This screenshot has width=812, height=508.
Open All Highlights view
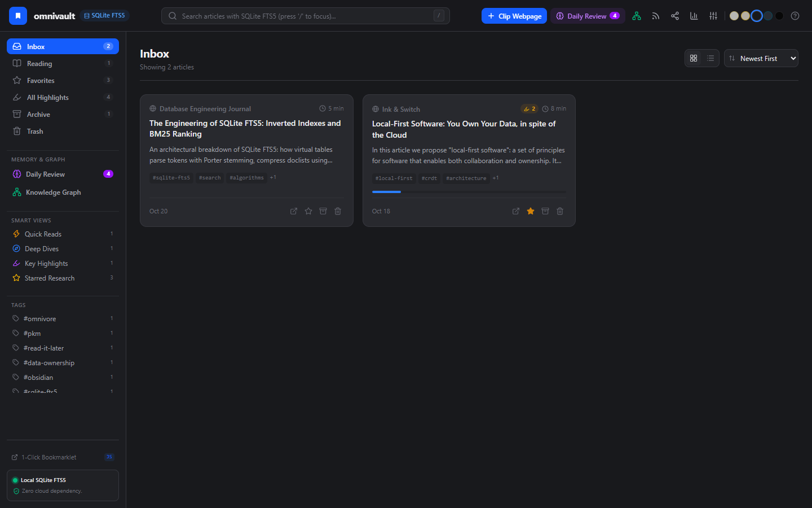coord(63,97)
